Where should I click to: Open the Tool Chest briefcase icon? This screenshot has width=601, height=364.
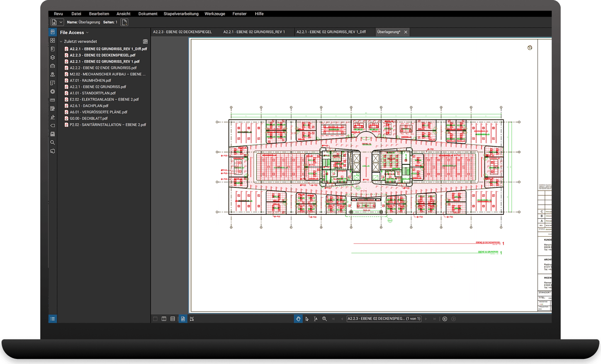52,66
